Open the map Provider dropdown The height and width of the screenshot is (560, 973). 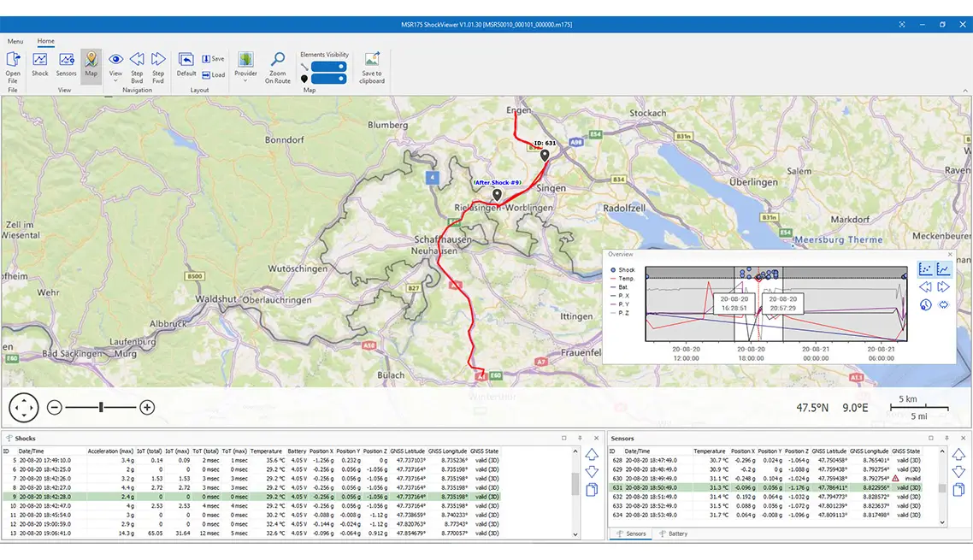(245, 66)
